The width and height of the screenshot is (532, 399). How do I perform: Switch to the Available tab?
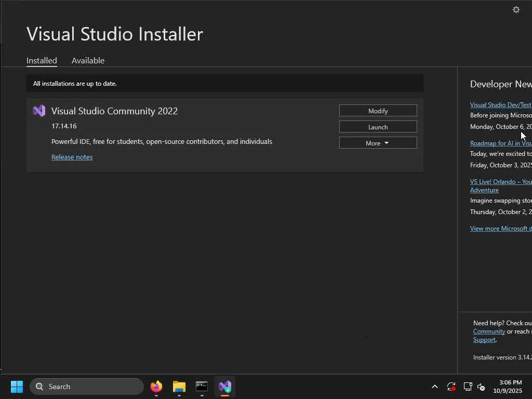(x=88, y=60)
